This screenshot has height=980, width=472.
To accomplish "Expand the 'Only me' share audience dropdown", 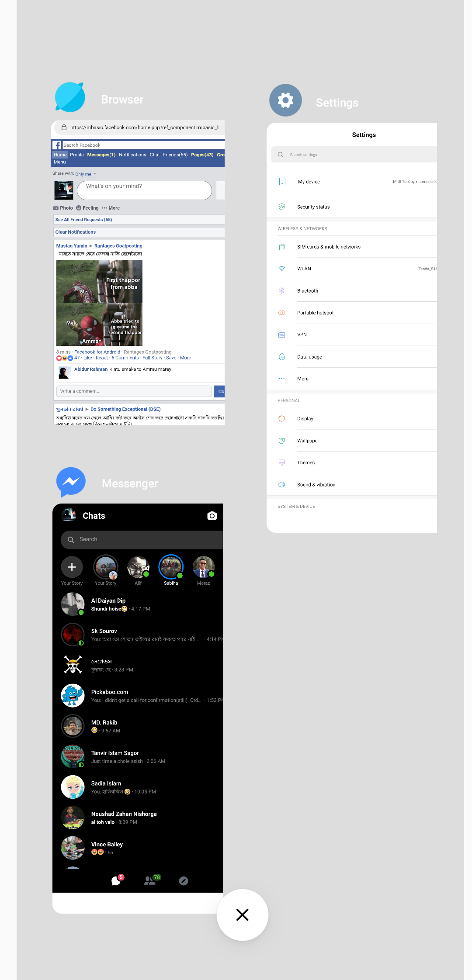I will 86,174.
